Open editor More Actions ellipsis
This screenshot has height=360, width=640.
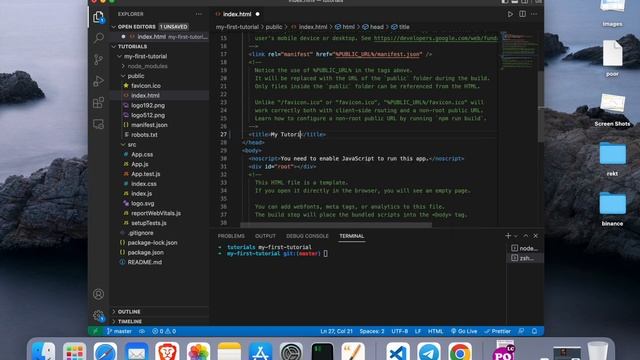pos(534,14)
